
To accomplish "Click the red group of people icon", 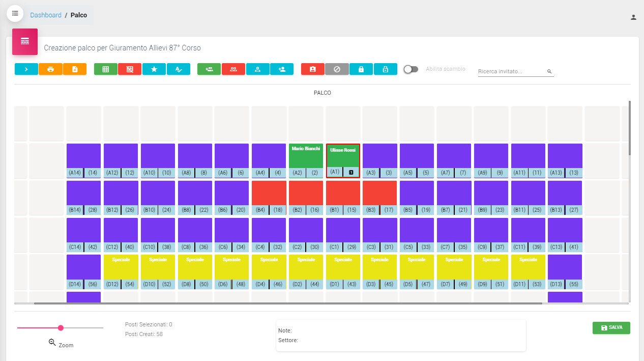I will pos(233,69).
